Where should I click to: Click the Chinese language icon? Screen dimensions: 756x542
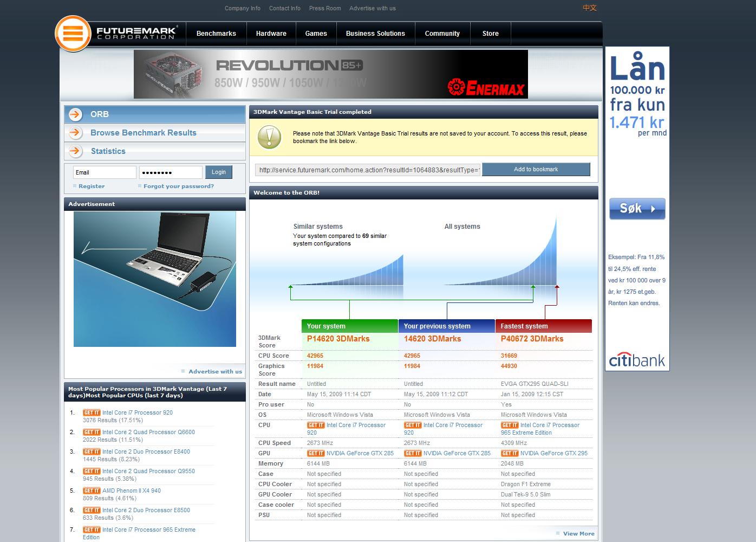click(590, 8)
